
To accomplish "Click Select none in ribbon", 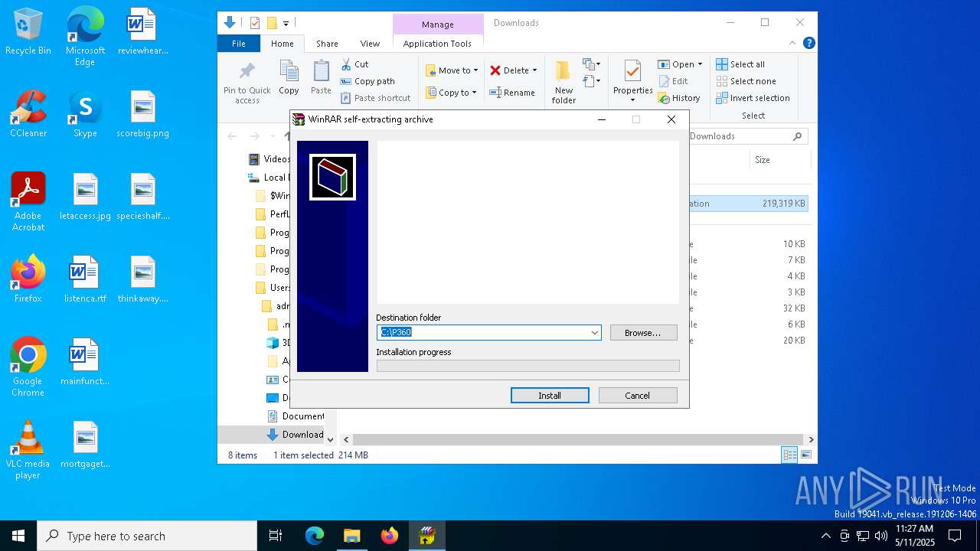I will 746,81.
